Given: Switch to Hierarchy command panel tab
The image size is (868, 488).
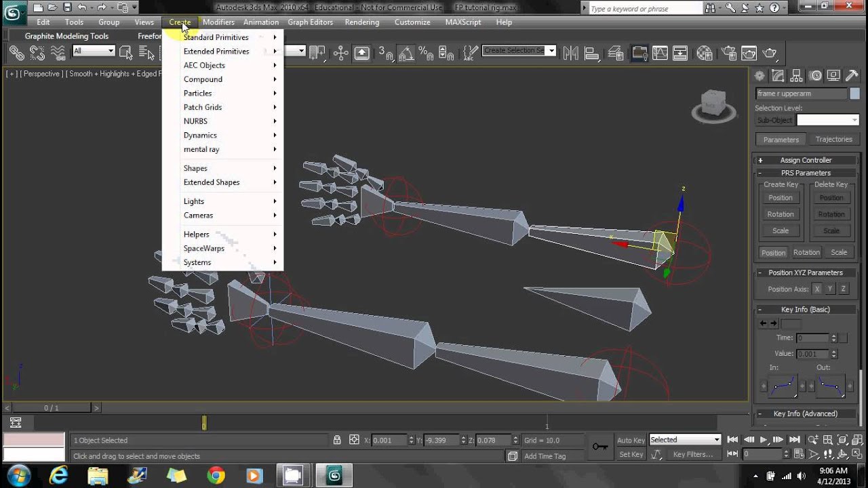Looking at the screenshot, I should [x=797, y=76].
